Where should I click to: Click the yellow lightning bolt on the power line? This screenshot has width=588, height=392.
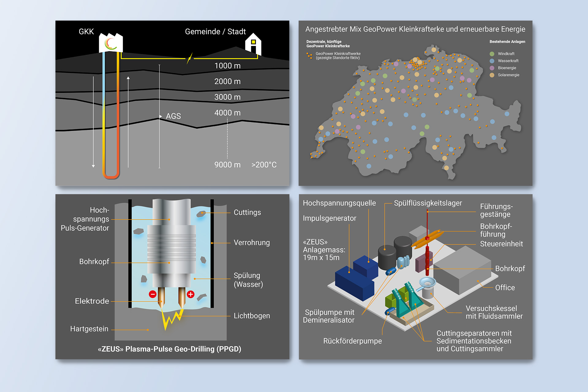pyautogui.click(x=190, y=58)
